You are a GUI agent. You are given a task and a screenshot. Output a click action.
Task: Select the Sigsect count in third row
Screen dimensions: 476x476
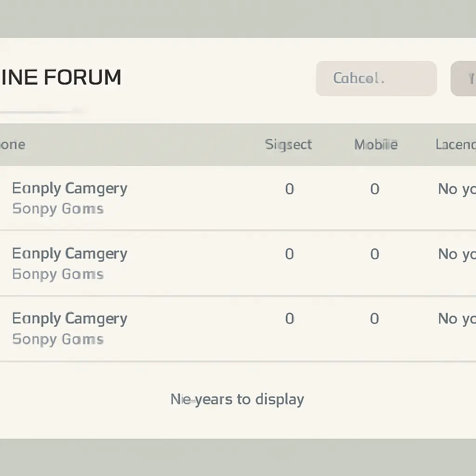click(x=289, y=319)
